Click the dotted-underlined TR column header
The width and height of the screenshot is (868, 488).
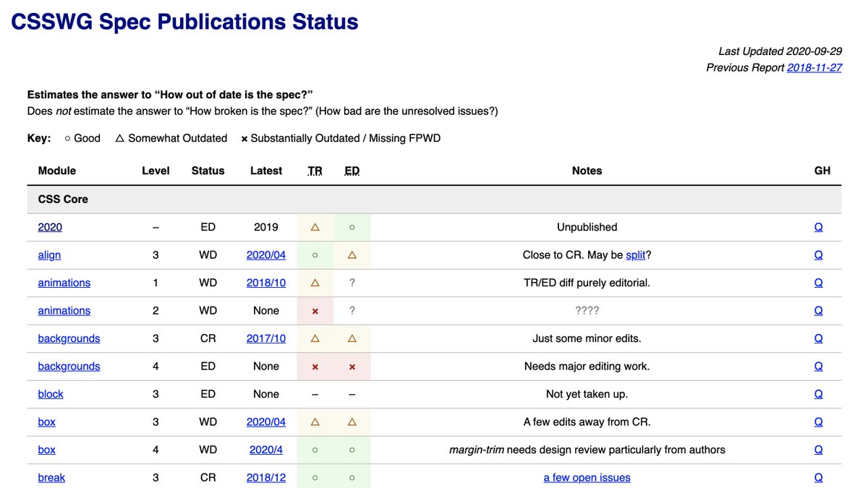point(315,171)
